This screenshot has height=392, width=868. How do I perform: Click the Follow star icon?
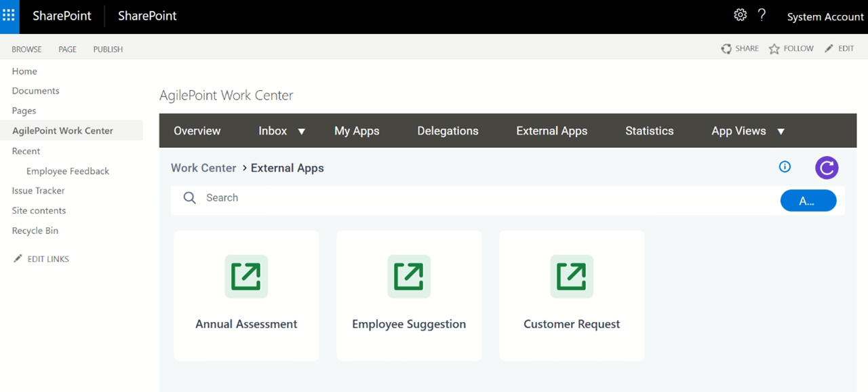tap(774, 49)
